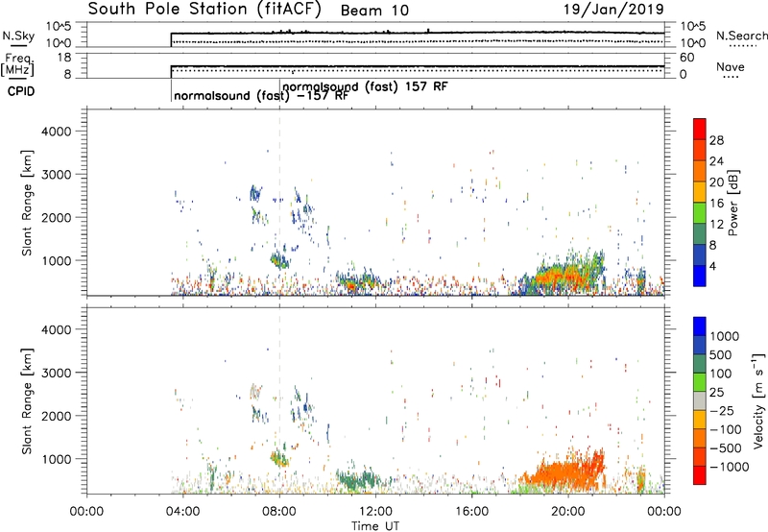The height and width of the screenshot is (532, 768).
Task: Click the '-1000' tick on the velocity color bar
Action: click(x=729, y=467)
